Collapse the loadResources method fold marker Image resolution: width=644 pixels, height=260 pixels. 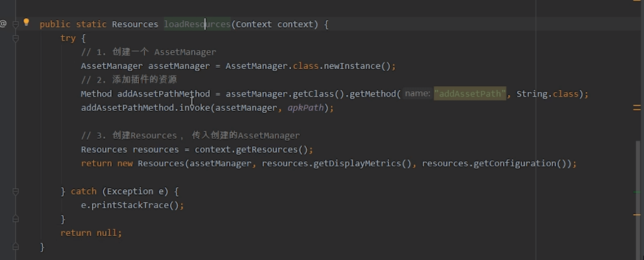(16, 24)
